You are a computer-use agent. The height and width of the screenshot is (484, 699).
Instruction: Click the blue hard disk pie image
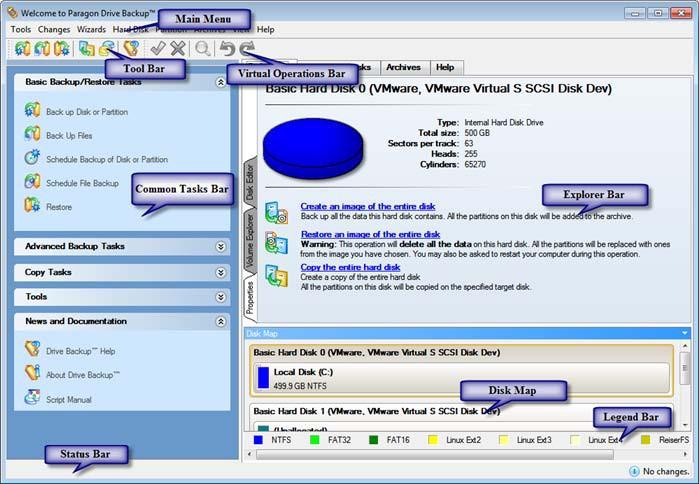[x=313, y=148]
